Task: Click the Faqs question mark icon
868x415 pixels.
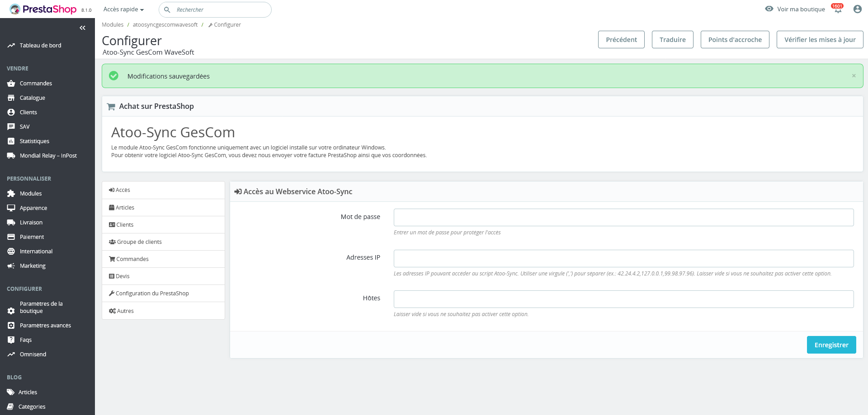Action: tap(11, 340)
